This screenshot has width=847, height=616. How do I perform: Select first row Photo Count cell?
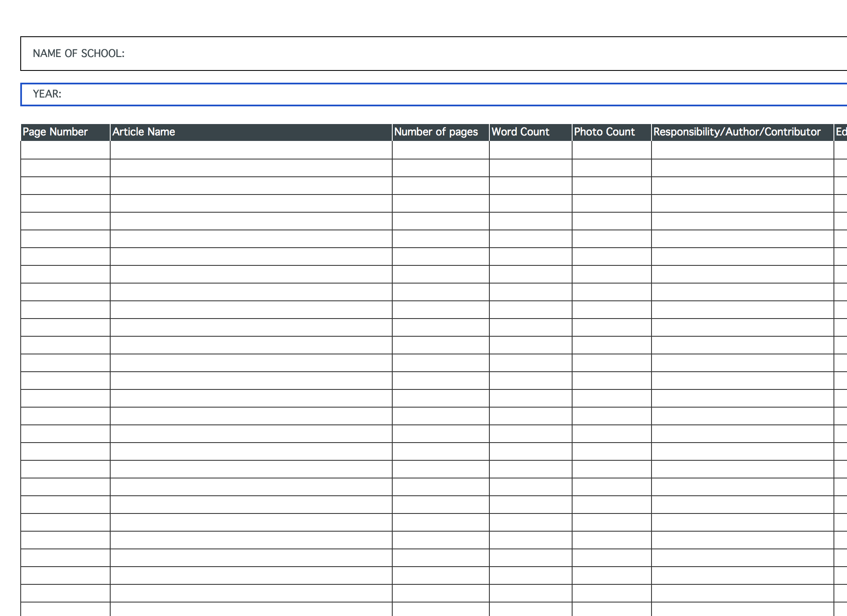pos(611,150)
